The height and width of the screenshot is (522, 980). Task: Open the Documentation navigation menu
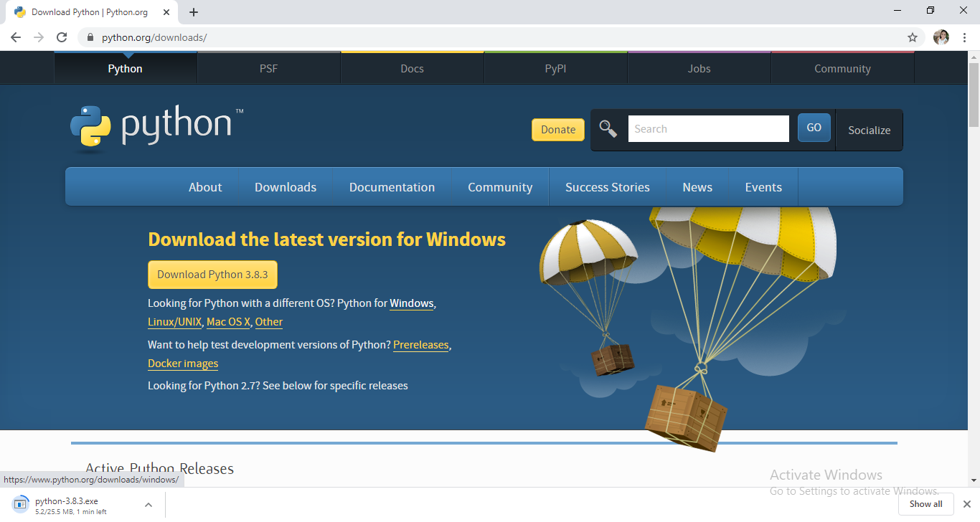(x=392, y=187)
